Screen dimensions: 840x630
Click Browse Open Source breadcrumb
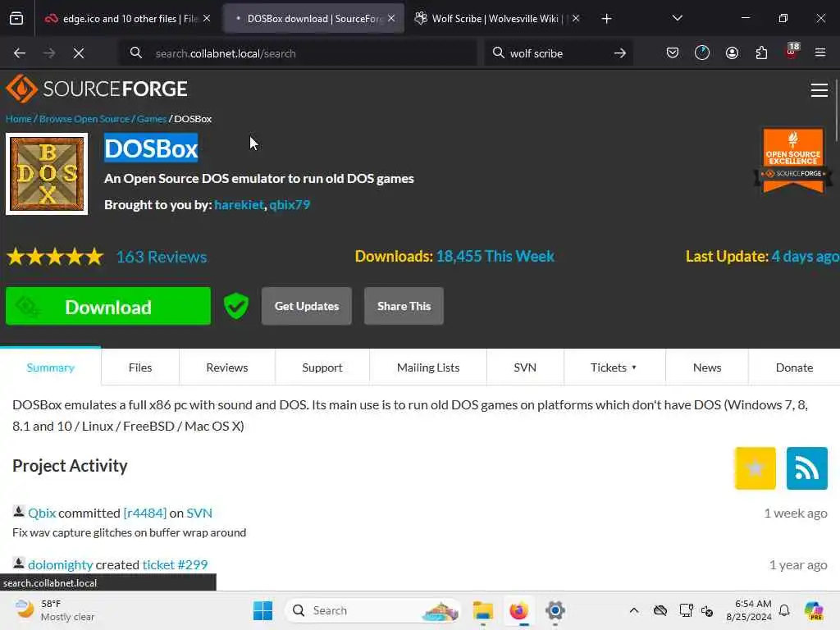[84, 119]
